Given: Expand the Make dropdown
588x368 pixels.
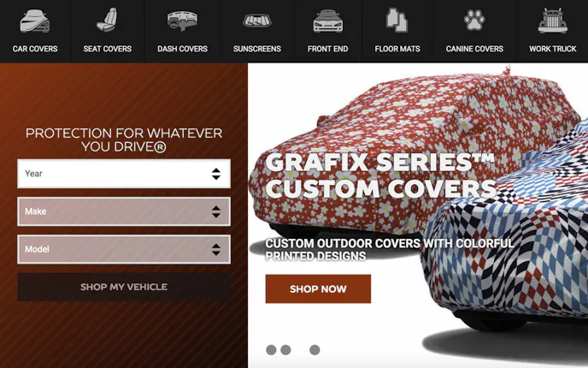Looking at the screenshot, I should pyautogui.click(x=124, y=211).
